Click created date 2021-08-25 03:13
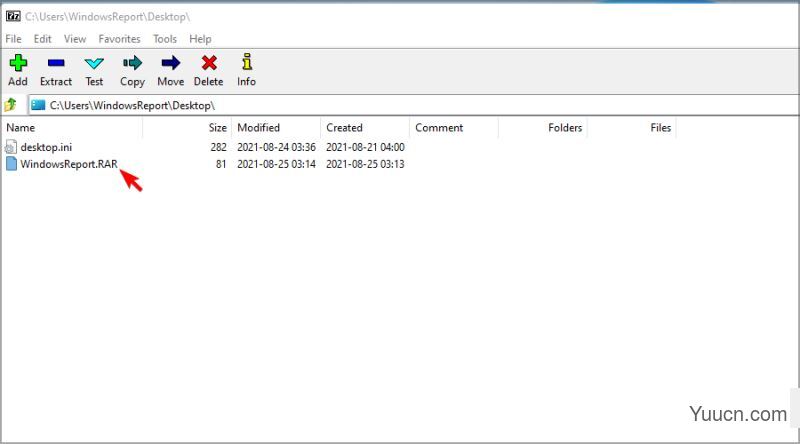The width and height of the screenshot is (800, 444). click(x=365, y=164)
